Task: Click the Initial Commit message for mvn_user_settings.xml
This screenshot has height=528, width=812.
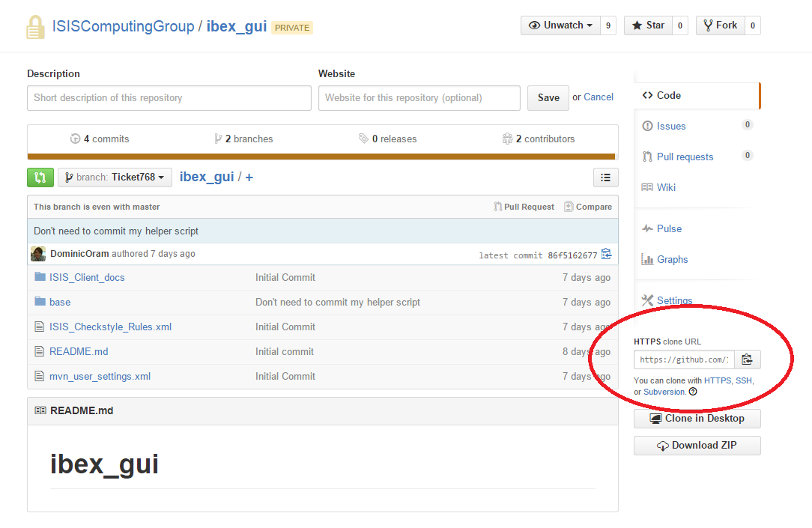Action: (285, 376)
